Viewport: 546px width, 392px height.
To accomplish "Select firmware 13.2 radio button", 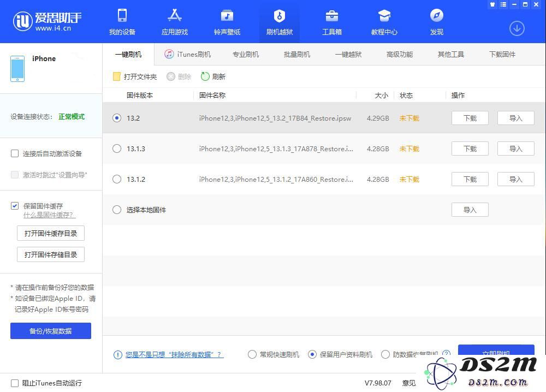I will coord(117,118).
